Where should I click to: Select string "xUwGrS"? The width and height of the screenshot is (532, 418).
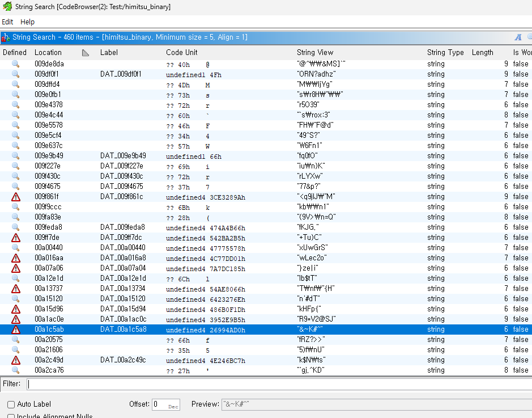313,247
